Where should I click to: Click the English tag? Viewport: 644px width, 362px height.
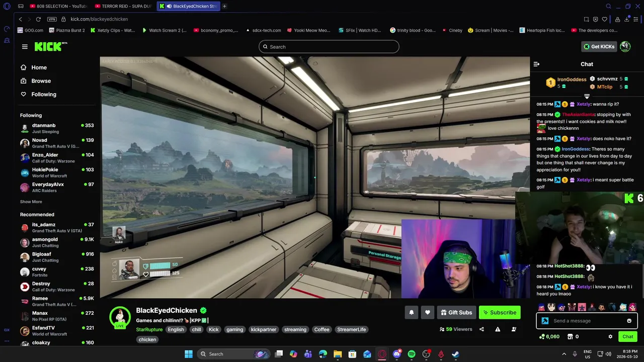pos(176,330)
